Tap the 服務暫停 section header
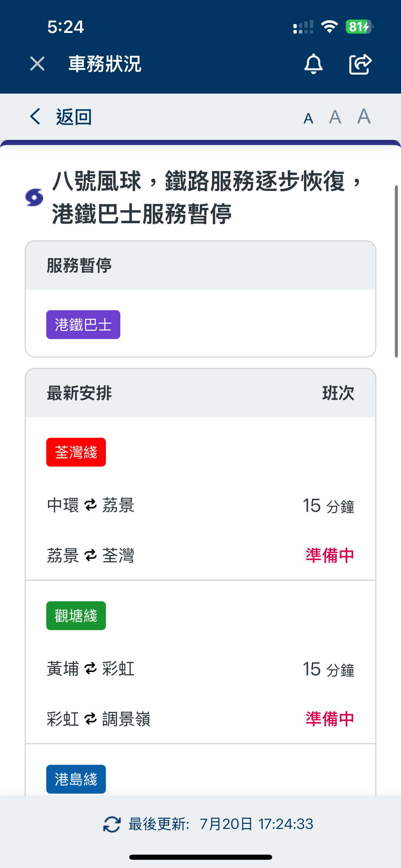401x868 pixels. [79, 266]
